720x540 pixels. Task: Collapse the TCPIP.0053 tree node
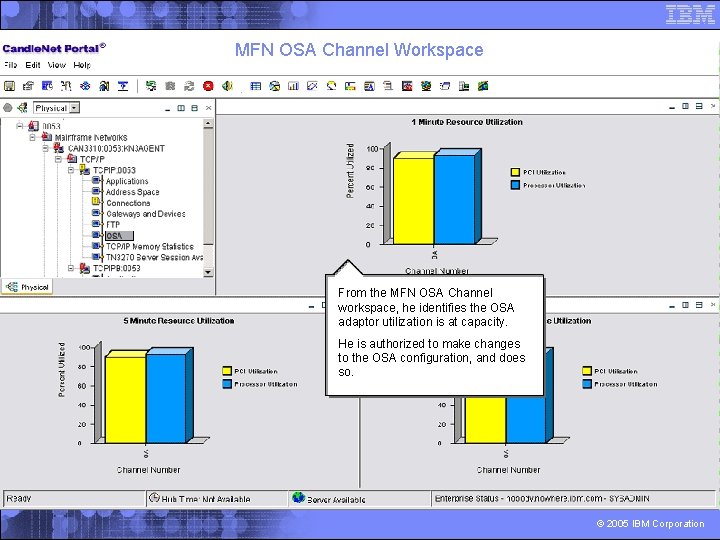71,170
